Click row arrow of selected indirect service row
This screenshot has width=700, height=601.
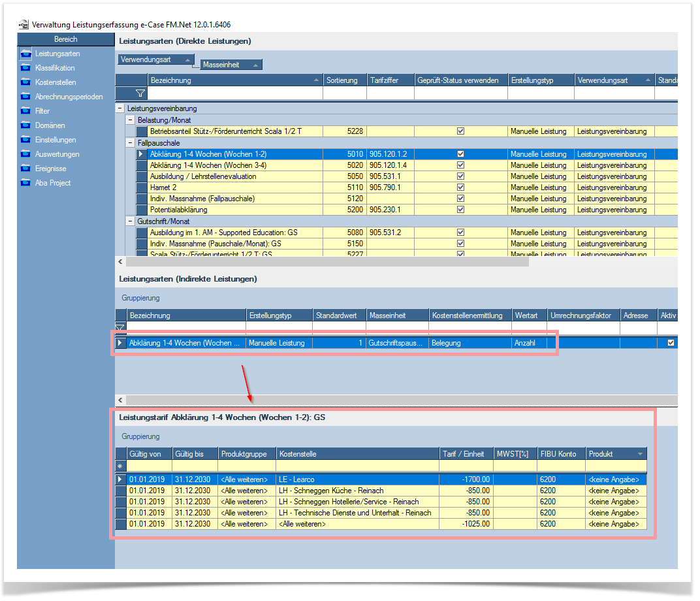coord(119,343)
